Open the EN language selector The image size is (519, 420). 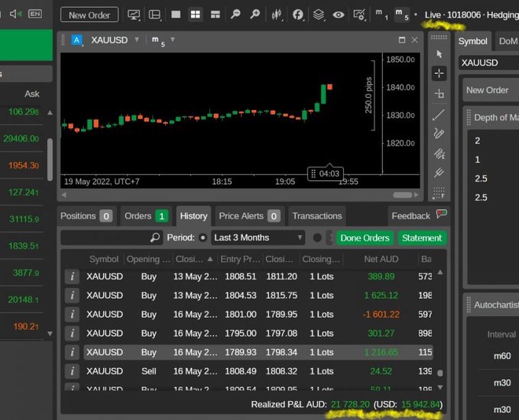point(35,14)
